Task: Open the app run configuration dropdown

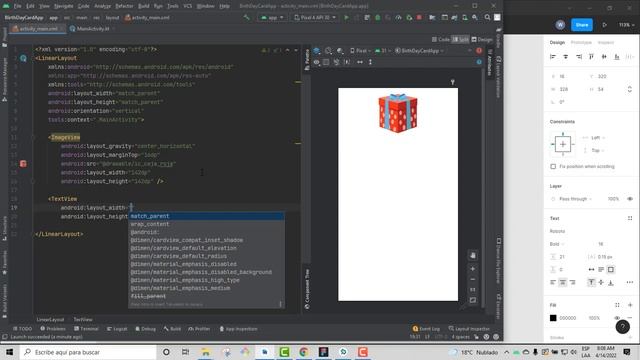Action: click(x=272, y=18)
